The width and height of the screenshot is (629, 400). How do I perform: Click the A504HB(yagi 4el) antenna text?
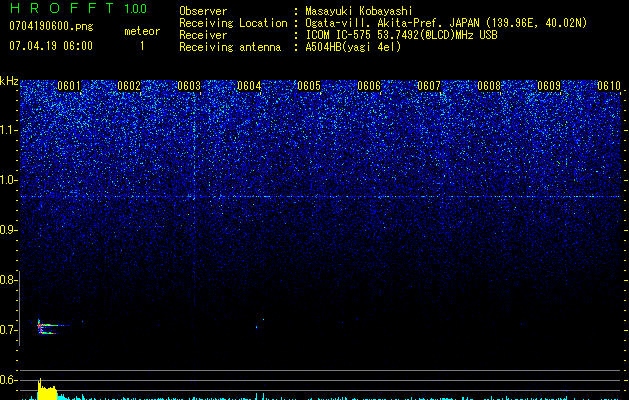353,47
